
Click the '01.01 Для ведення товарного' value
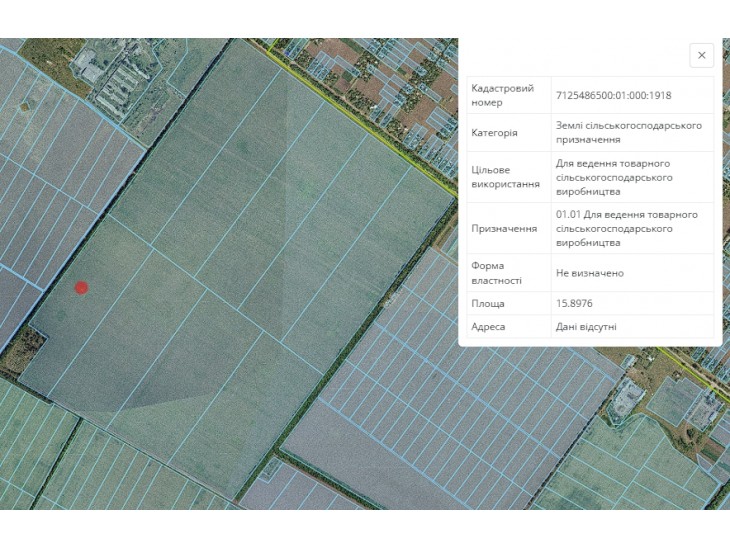point(627,229)
